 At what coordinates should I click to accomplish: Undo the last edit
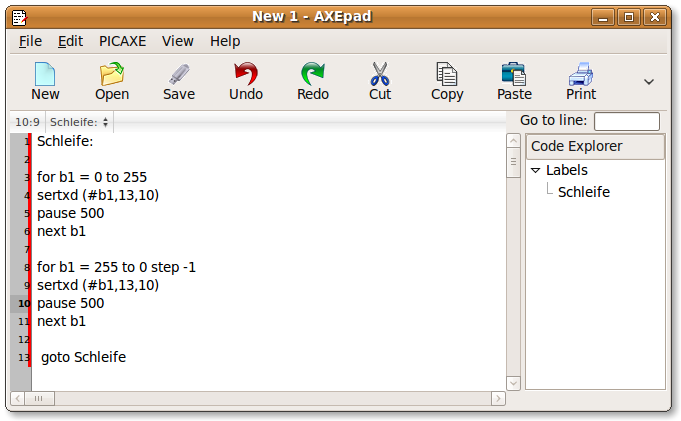point(246,81)
